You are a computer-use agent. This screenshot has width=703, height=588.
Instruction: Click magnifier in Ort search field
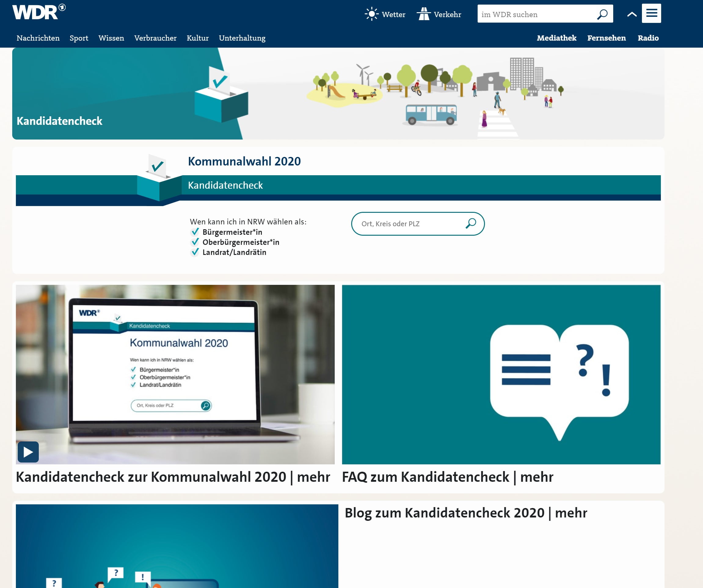pyautogui.click(x=471, y=223)
